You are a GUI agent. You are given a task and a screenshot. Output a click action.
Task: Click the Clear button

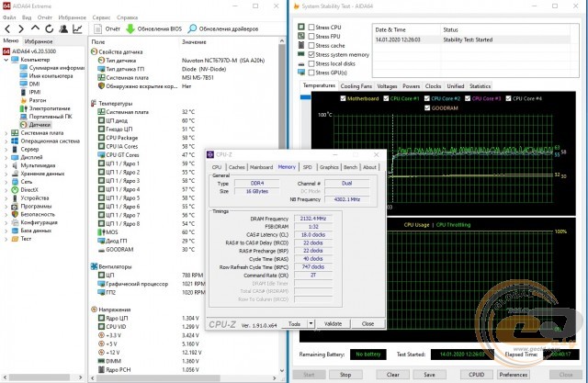(392, 375)
